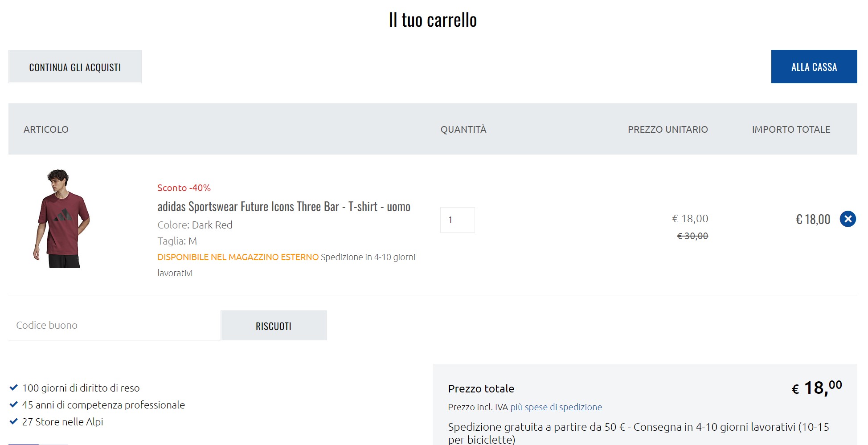Screen dimensions: 868x445
Task: Click the Alla Cassa checkout button
Action: pos(814,66)
